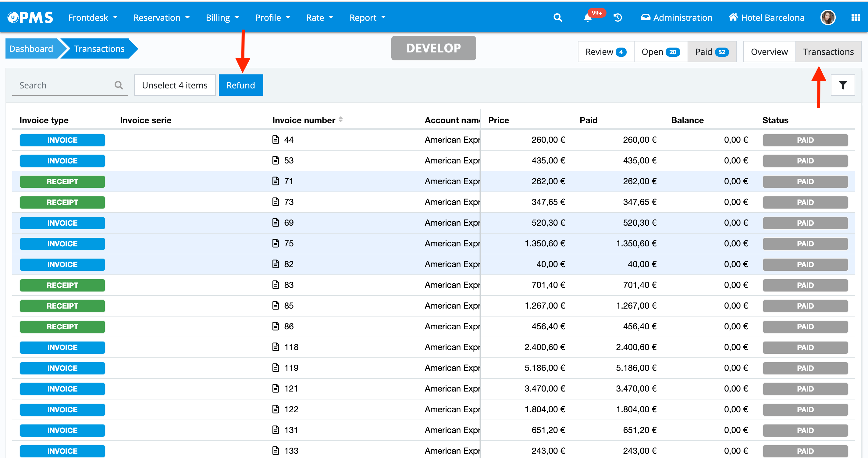This screenshot has width=868, height=458.
Task: Open the apps grid icon at top right
Action: (x=855, y=17)
